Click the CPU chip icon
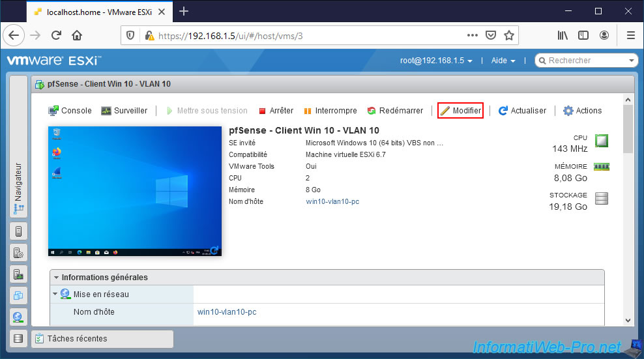 (601, 141)
